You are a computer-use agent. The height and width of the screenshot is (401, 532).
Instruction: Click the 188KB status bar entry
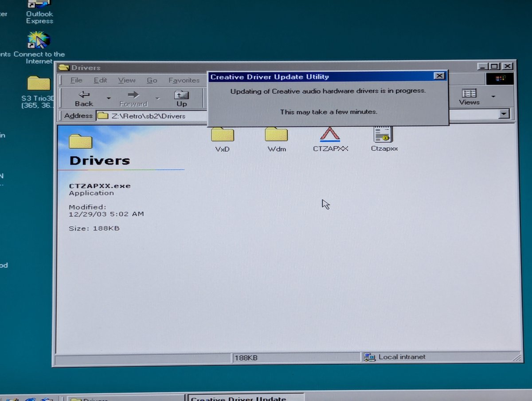[x=296, y=357]
